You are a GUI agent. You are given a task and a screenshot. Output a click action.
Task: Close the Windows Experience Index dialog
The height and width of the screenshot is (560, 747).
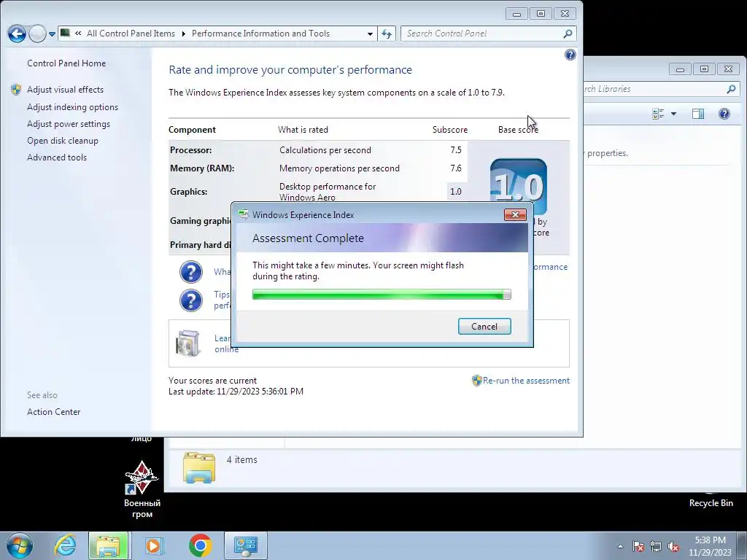click(x=515, y=215)
